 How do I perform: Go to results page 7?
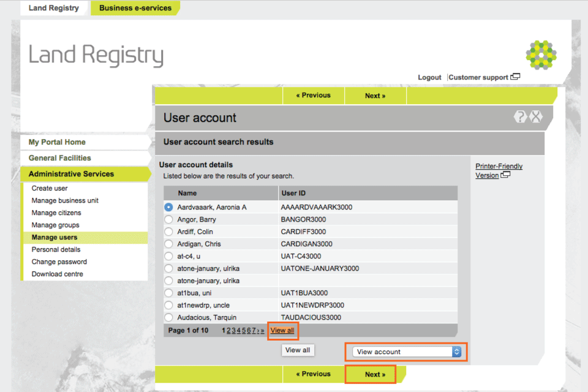click(x=254, y=331)
